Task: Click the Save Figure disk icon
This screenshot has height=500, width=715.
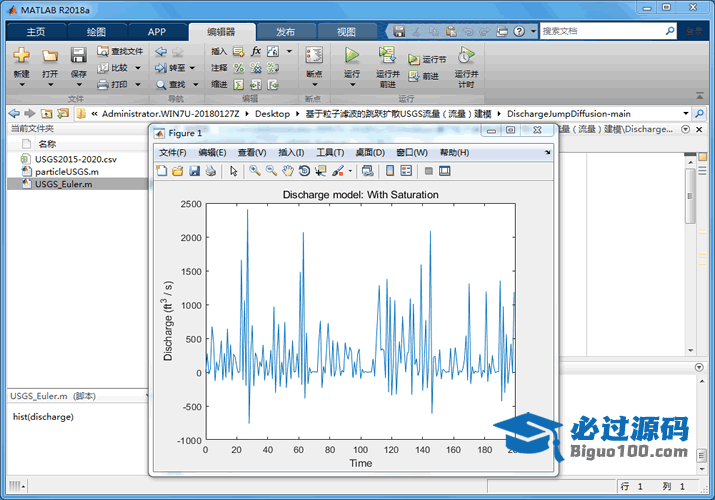Action: (194, 171)
